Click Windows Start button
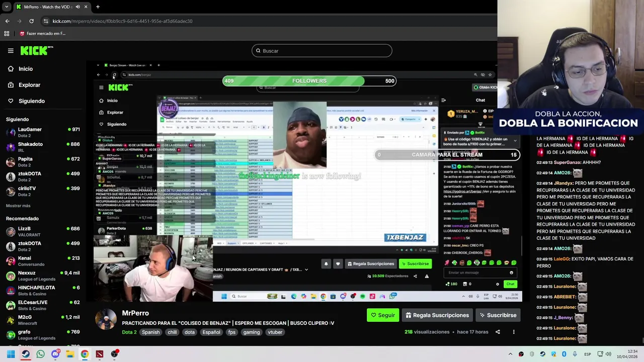 tap(11, 354)
